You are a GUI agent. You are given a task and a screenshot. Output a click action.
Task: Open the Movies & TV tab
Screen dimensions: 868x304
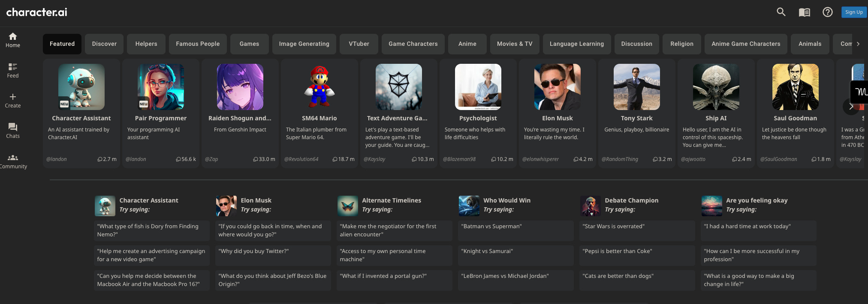[515, 44]
